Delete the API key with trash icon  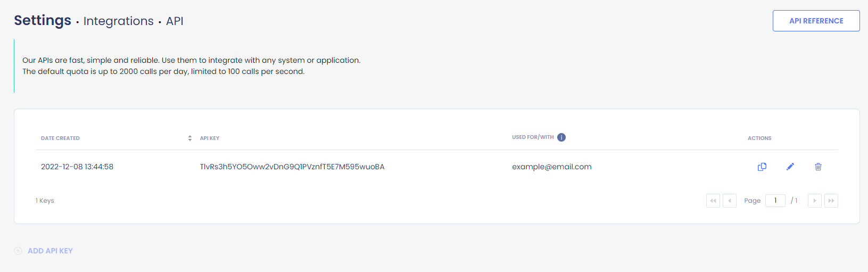click(818, 167)
